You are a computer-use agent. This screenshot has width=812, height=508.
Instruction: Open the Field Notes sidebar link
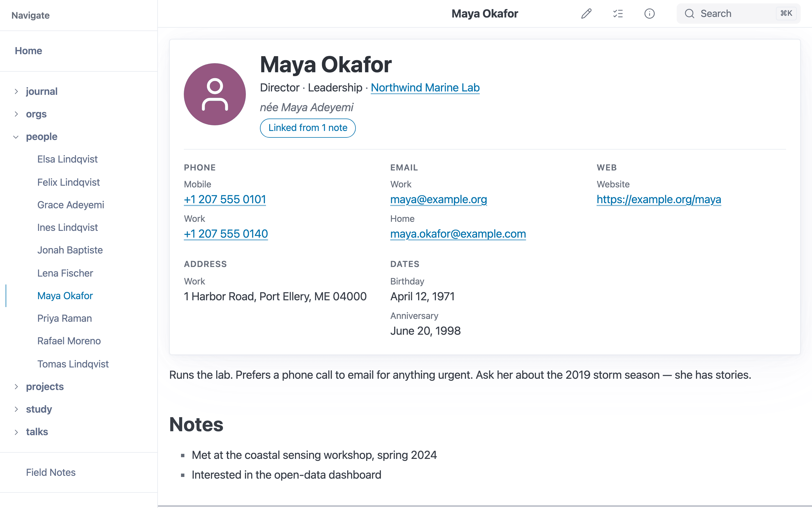(x=51, y=472)
